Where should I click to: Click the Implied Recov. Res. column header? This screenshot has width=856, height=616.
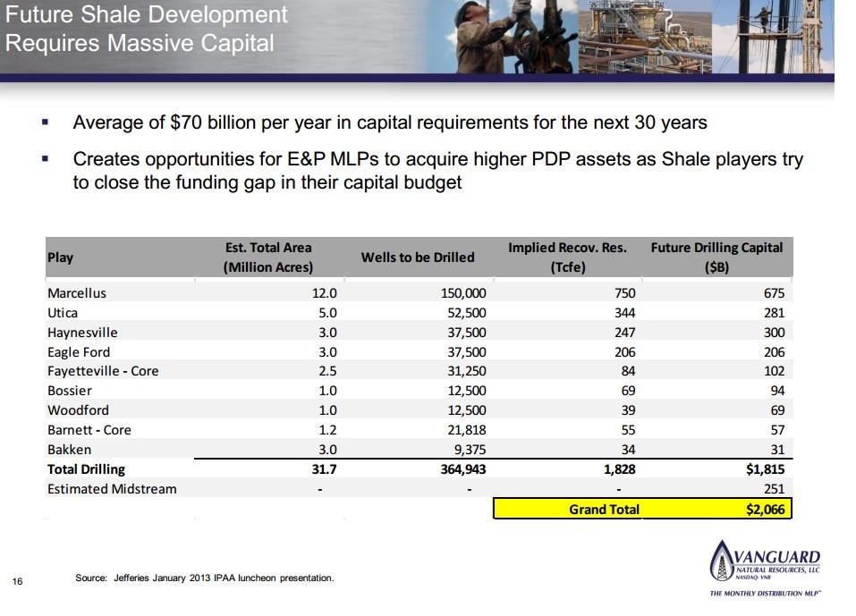coord(567,257)
